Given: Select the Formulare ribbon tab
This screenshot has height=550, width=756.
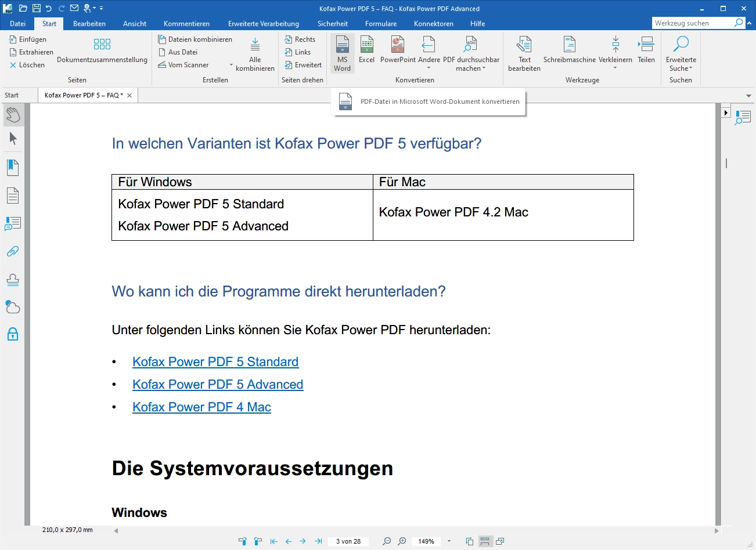Looking at the screenshot, I should click(381, 24).
